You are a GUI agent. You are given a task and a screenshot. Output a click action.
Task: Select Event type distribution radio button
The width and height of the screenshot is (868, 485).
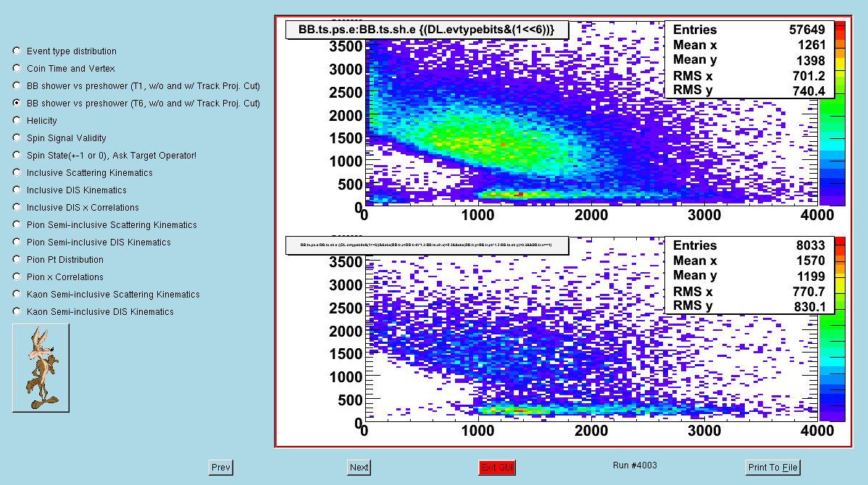(17, 51)
